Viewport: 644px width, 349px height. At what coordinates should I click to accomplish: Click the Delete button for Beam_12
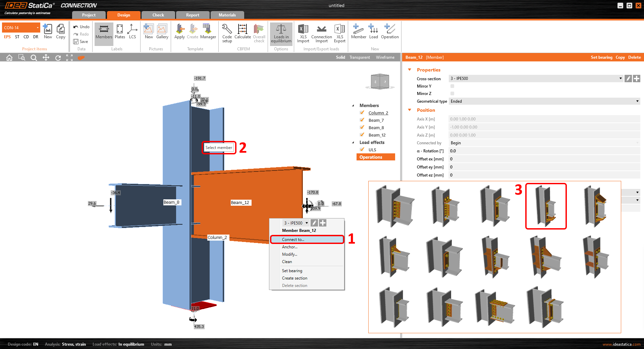pos(634,57)
